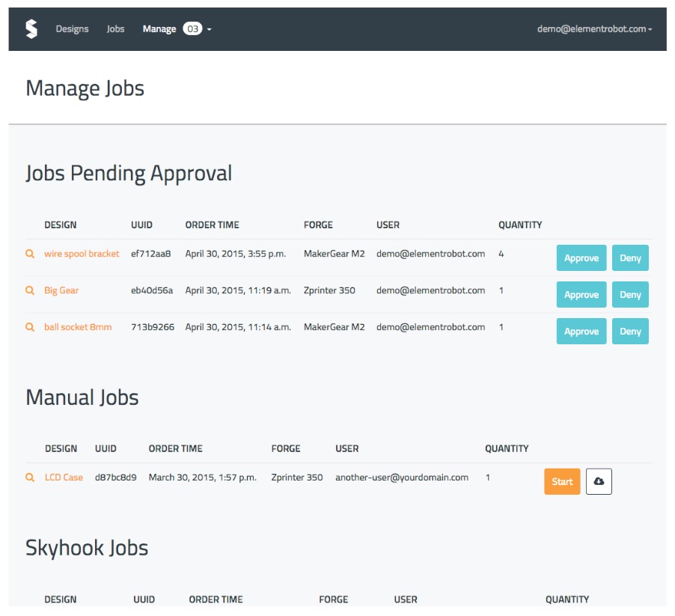
Task: Open the Manage dropdown menu
Action: tap(160, 29)
